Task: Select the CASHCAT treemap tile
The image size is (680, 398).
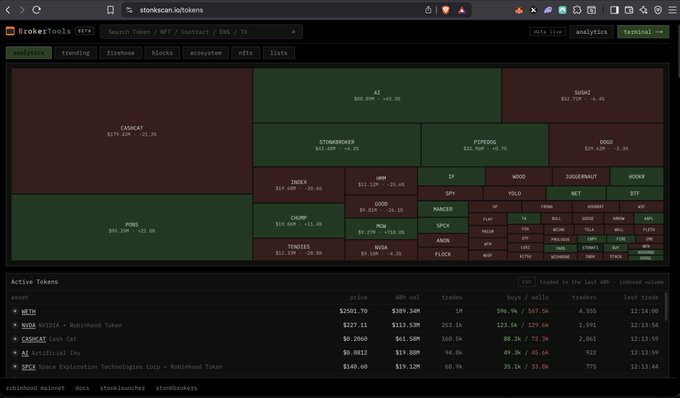Action: point(132,131)
